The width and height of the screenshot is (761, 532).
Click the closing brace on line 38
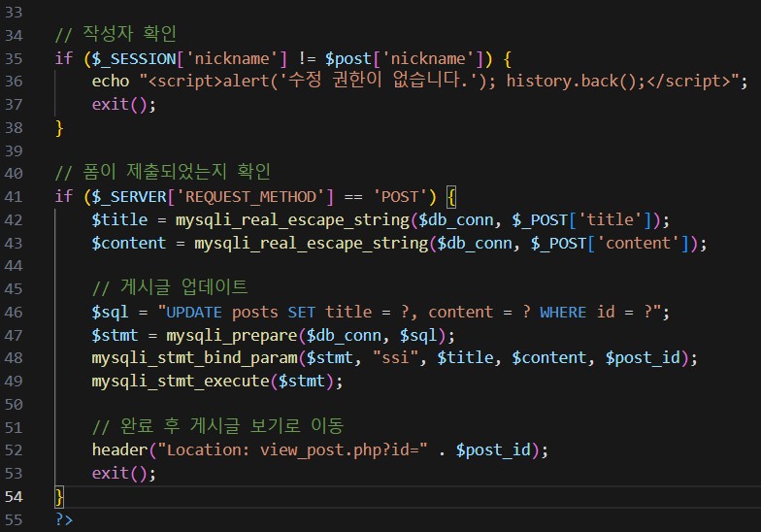tap(59, 128)
